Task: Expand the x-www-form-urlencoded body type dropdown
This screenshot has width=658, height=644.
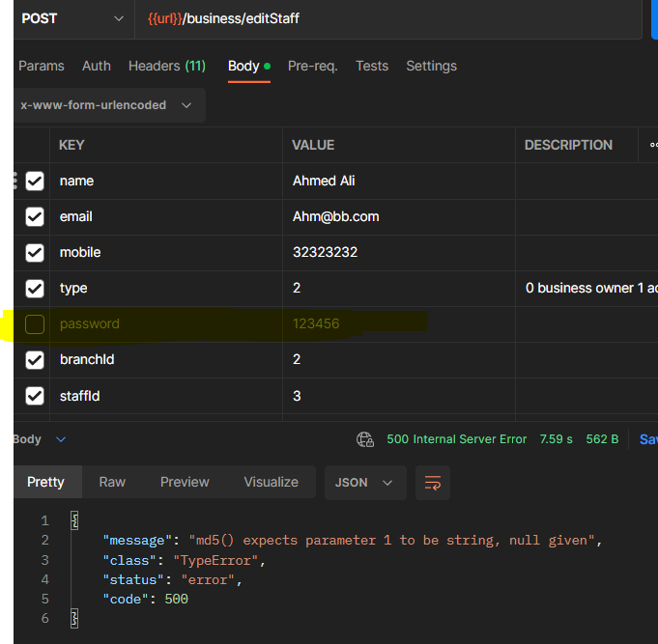Action: [107, 105]
